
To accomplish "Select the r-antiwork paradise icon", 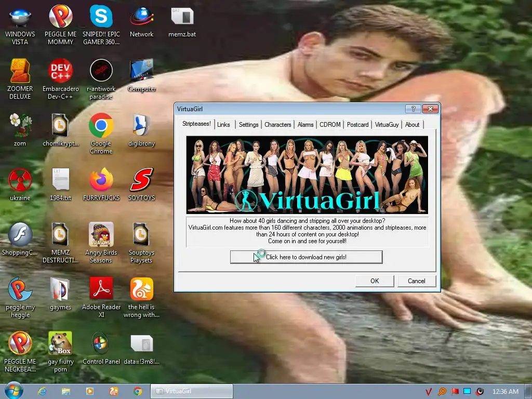I will [x=101, y=79].
